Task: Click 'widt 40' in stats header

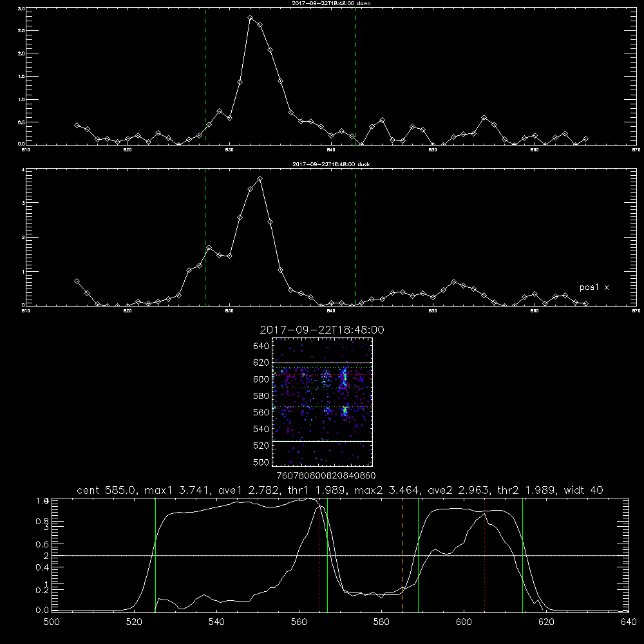Action: (x=583, y=490)
